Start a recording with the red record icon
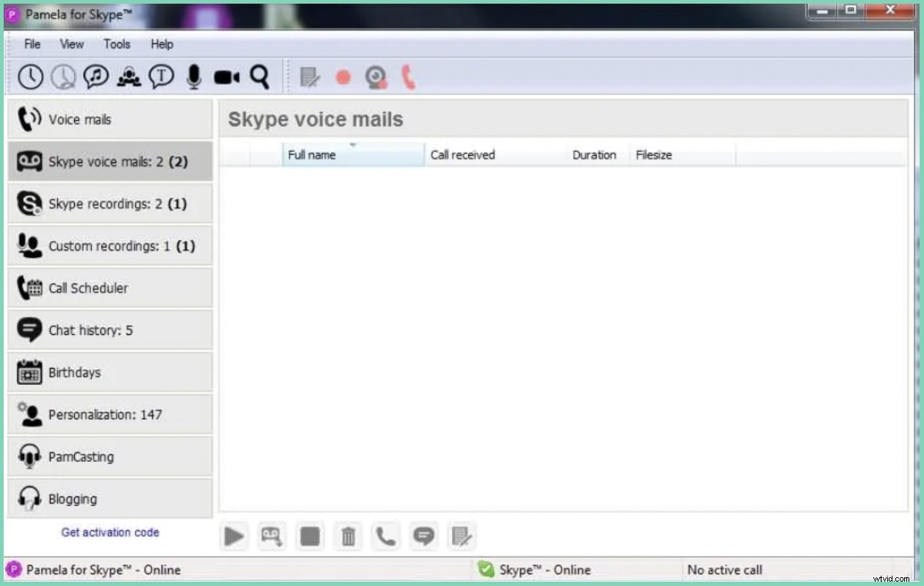This screenshot has height=586, width=924. [x=342, y=77]
